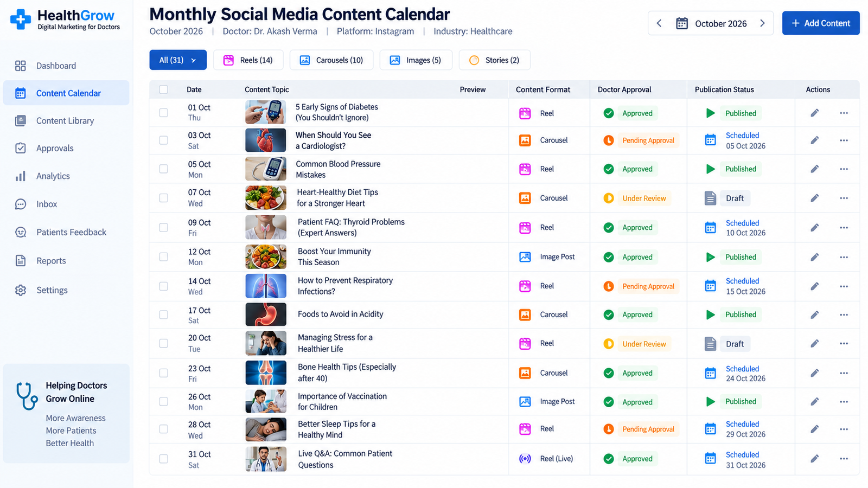868x488 pixels.
Task: Select the 20 Oct row checkbox
Action: click(x=163, y=343)
